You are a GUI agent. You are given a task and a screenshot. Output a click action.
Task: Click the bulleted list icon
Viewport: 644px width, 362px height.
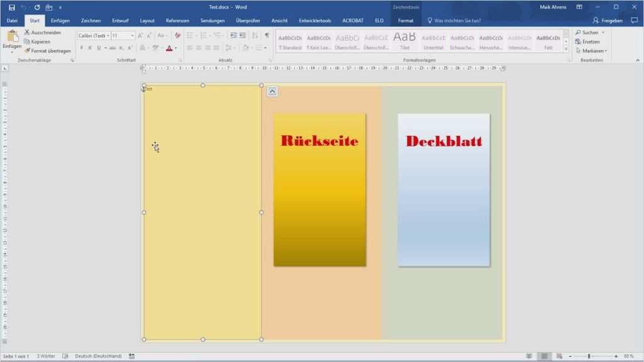[x=190, y=35]
